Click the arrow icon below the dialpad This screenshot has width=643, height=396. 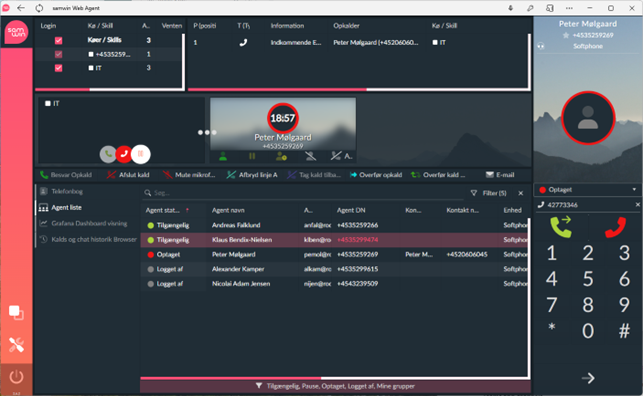click(588, 378)
